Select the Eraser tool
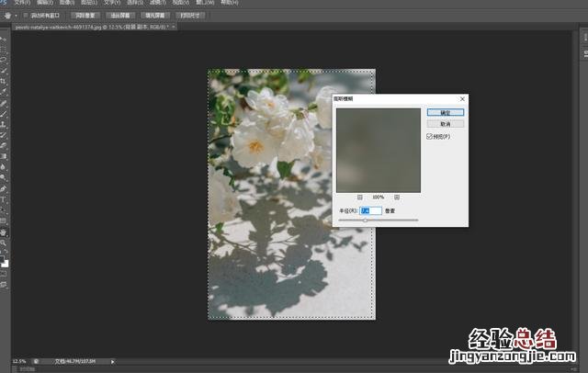588x373 pixels. (3, 145)
